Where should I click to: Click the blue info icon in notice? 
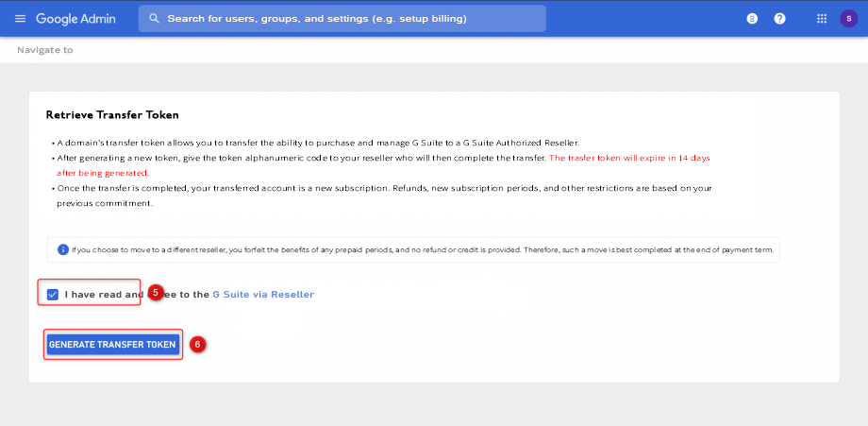coord(63,249)
